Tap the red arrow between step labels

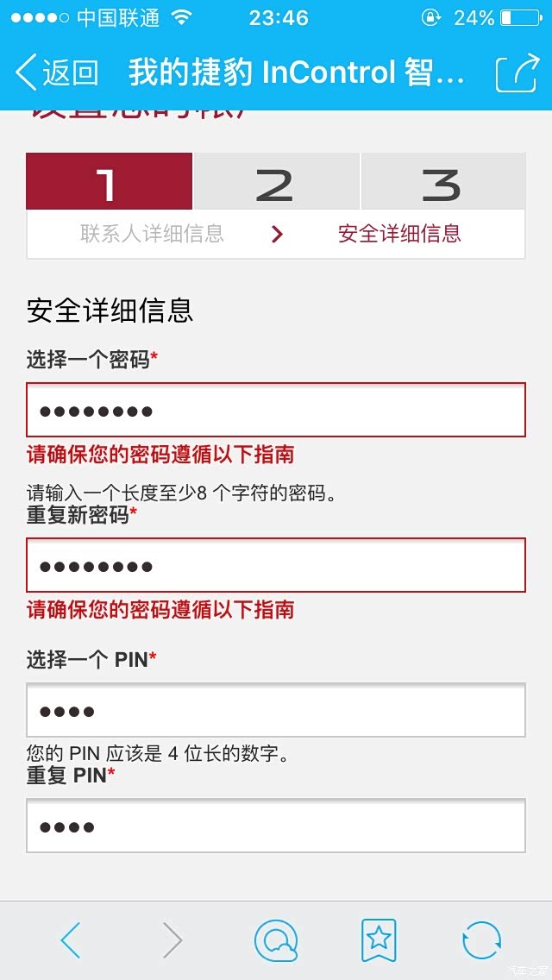(277, 234)
